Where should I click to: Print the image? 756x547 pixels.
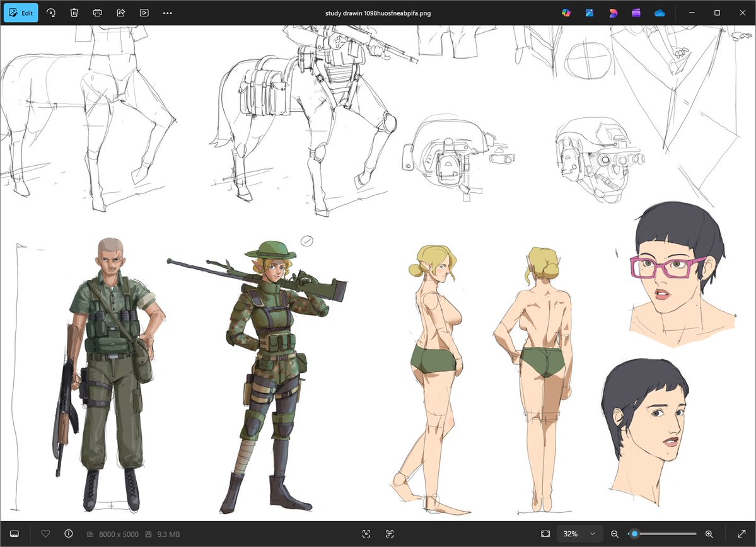[x=97, y=13]
